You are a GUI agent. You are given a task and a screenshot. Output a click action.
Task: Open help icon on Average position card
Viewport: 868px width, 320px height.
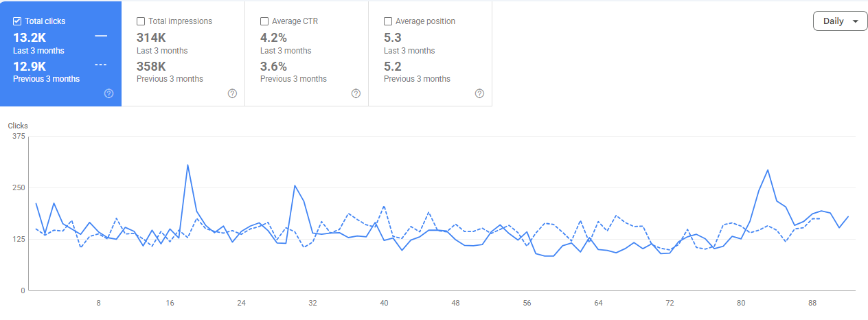479,93
